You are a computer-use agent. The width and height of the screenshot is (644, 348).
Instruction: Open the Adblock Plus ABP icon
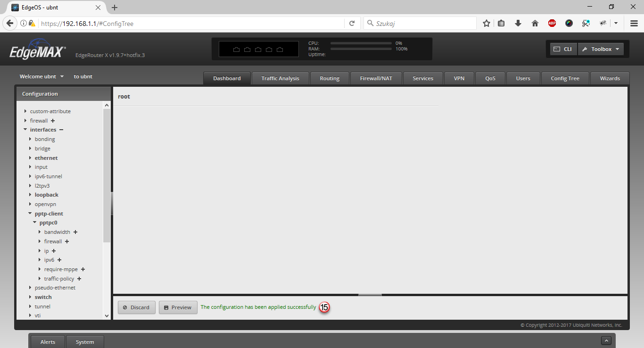pyautogui.click(x=552, y=23)
